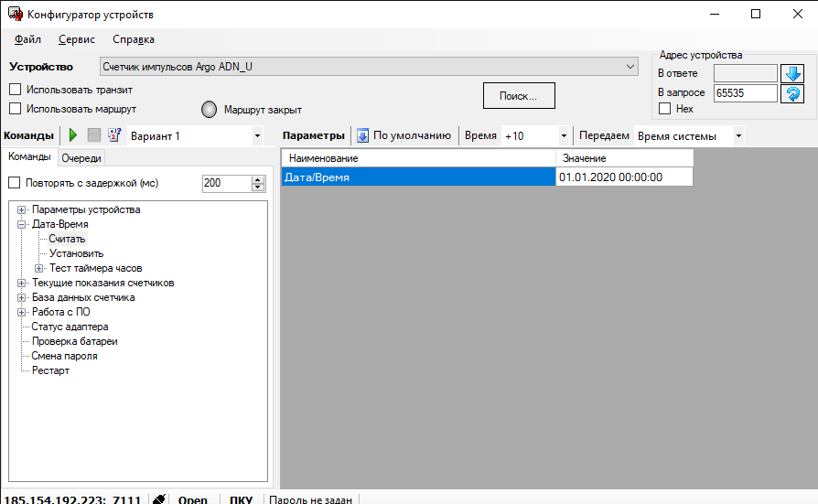Tick the Повторять с задержкой checkbox

coord(15,183)
